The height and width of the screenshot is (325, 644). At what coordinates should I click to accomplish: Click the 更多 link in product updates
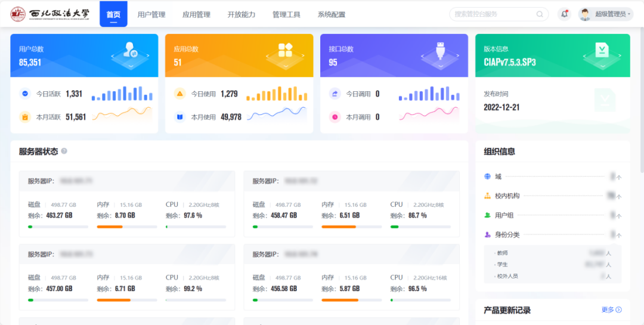pyautogui.click(x=611, y=310)
